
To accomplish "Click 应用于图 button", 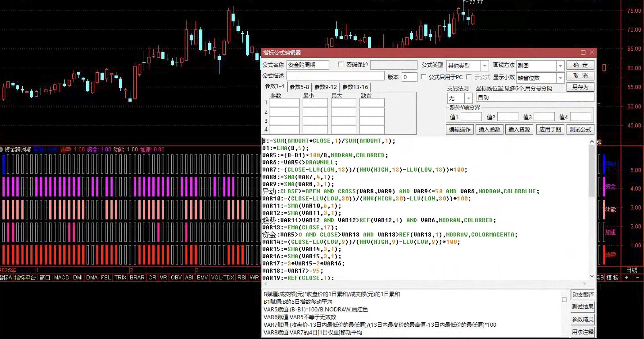I will (x=550, y=130).
